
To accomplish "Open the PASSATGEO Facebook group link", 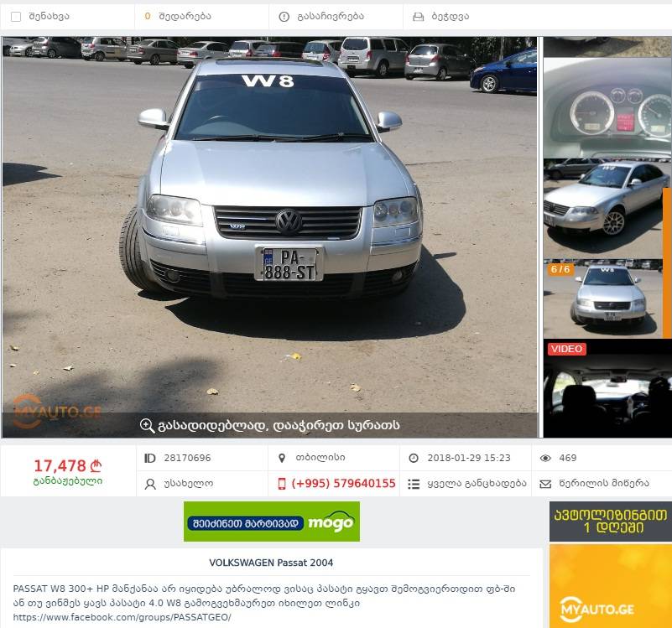I will pos(122,617).
